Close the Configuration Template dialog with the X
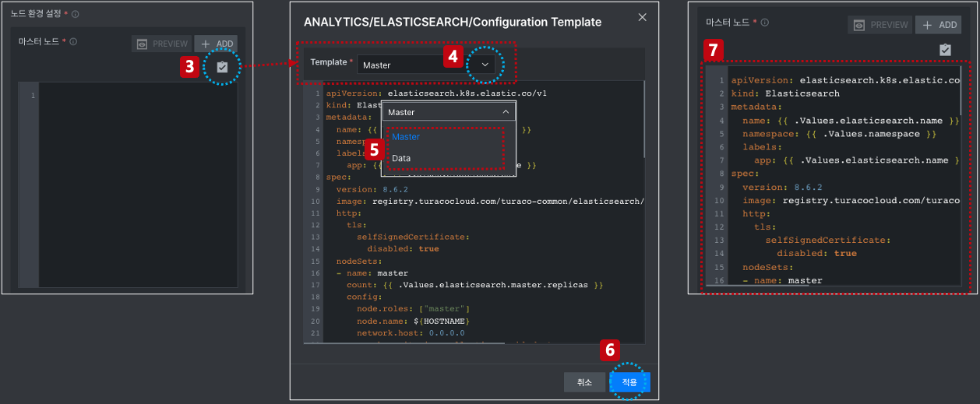 pyautogui.click(x=642, y=17)
